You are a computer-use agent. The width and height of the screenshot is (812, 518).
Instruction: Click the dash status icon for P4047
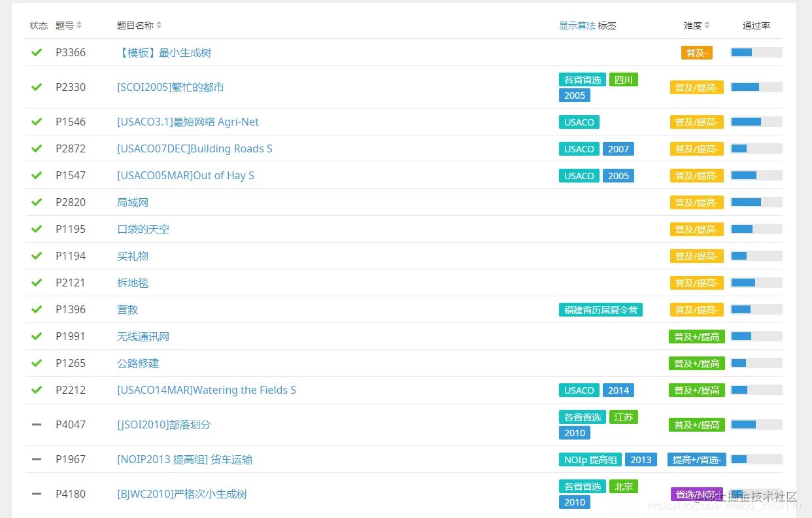point(37,424)
